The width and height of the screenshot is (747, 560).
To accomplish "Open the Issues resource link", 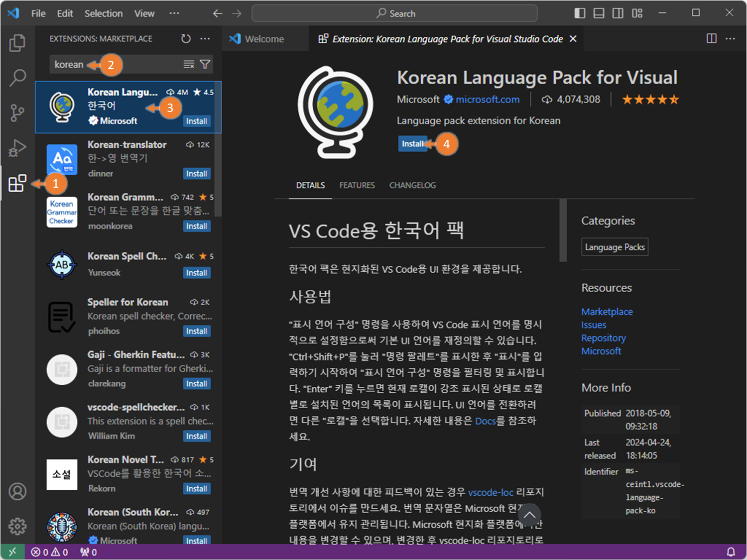I will 594,325.
